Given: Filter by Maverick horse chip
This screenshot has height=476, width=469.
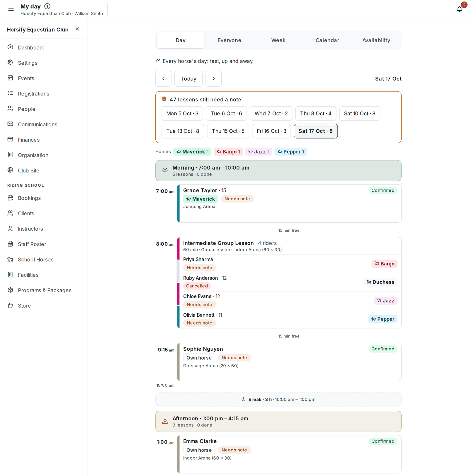Looking at the screenshot, I should click(192, 152).
